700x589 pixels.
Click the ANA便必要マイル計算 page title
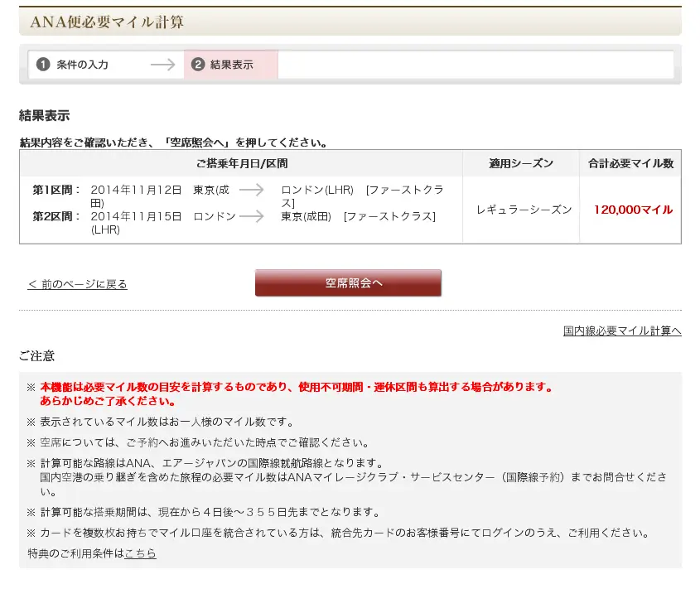107,22
